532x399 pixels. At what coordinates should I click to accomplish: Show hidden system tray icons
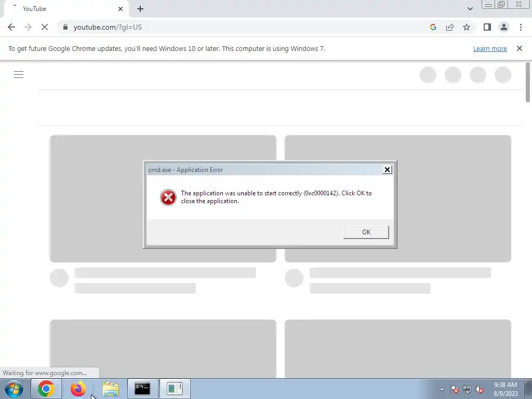[442, 389]
